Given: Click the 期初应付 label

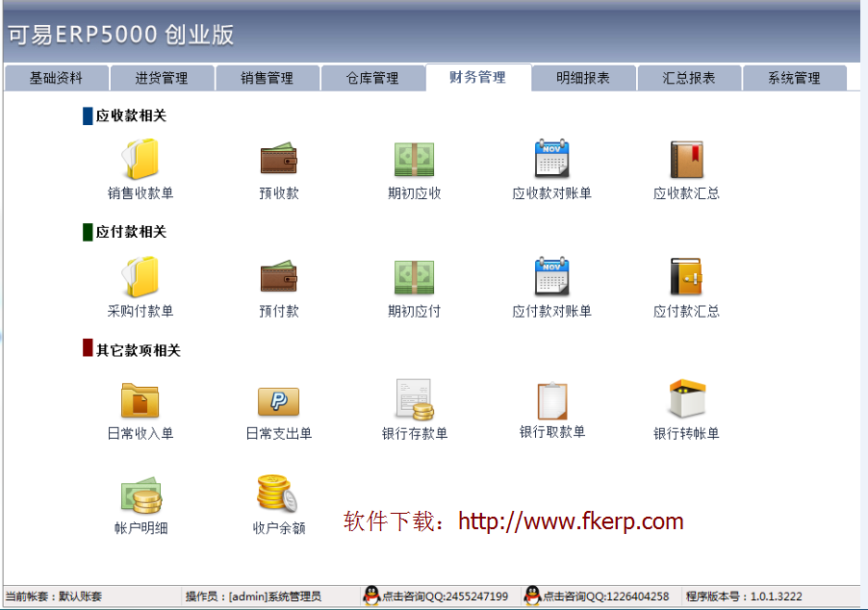Looking at the screenshot, I should pos(415,311).
